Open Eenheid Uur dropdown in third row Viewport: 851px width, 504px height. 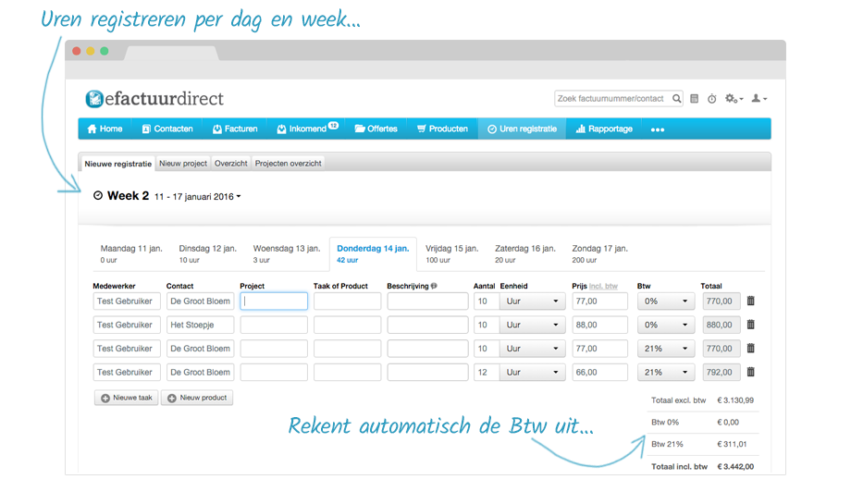(532, 349)
